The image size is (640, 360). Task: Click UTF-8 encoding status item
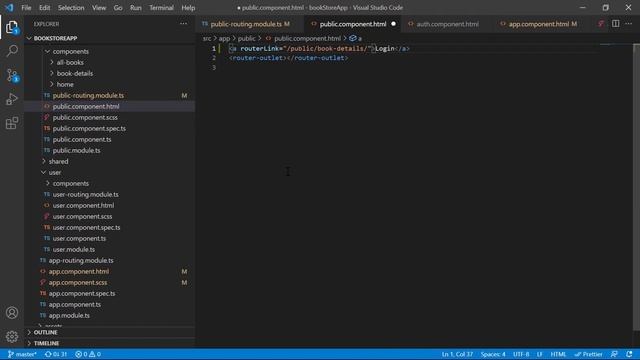(x=521, y=354)
